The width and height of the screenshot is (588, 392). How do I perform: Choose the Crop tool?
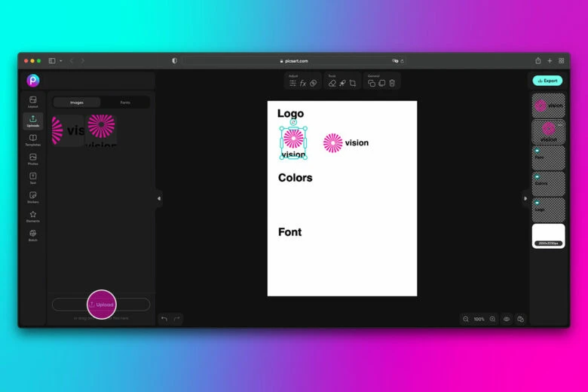tap(353, 83)
